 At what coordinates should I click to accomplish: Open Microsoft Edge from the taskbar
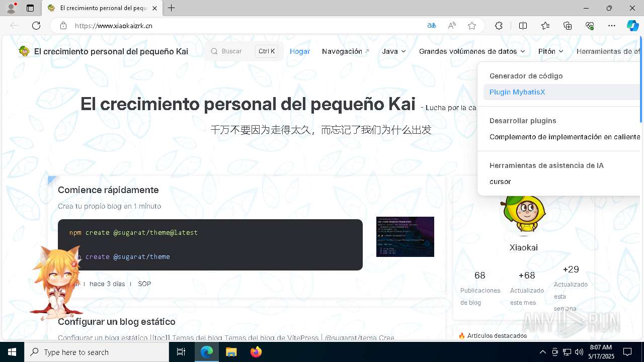tap(207, 352)
